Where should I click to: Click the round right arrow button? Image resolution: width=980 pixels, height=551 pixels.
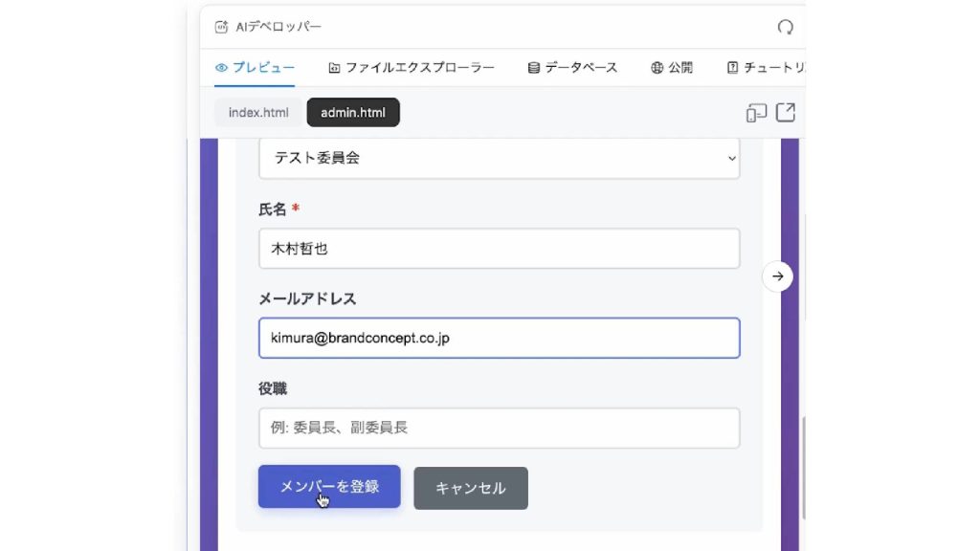777,276
